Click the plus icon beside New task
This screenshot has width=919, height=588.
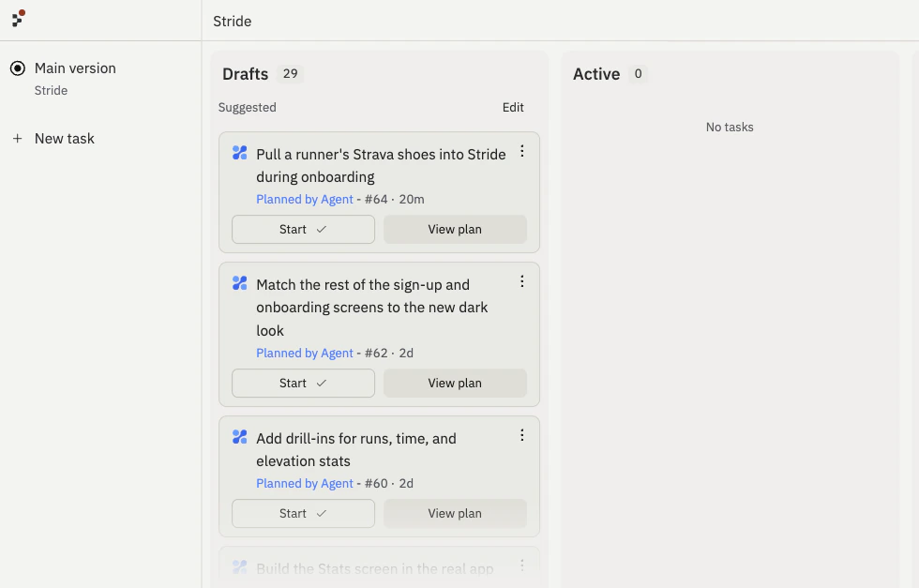(18, 139)
